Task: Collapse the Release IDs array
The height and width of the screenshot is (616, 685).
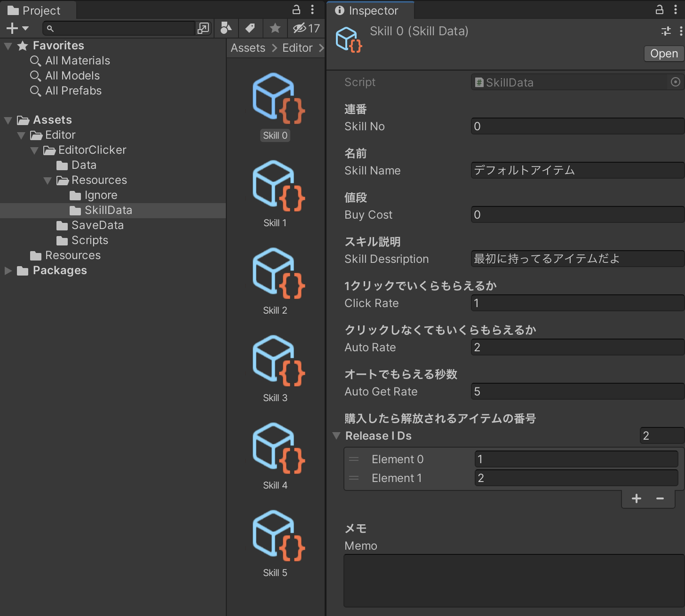Action: 336,436
